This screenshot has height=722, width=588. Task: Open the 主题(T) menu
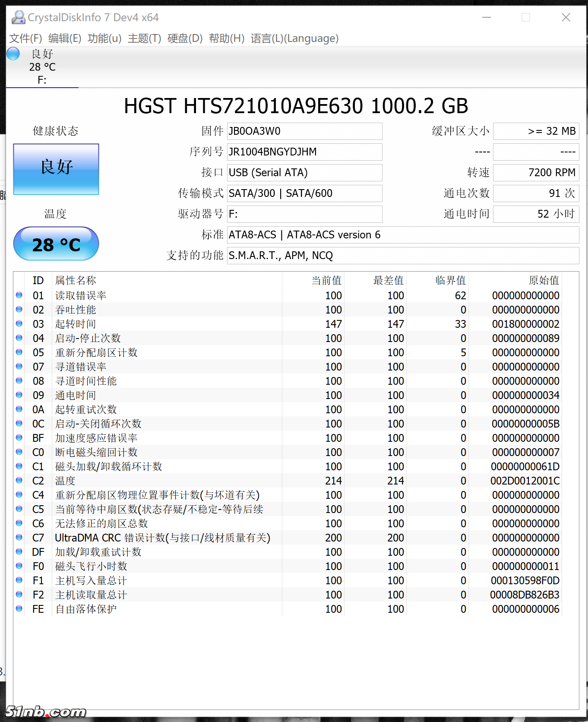(x=144, y=38)
